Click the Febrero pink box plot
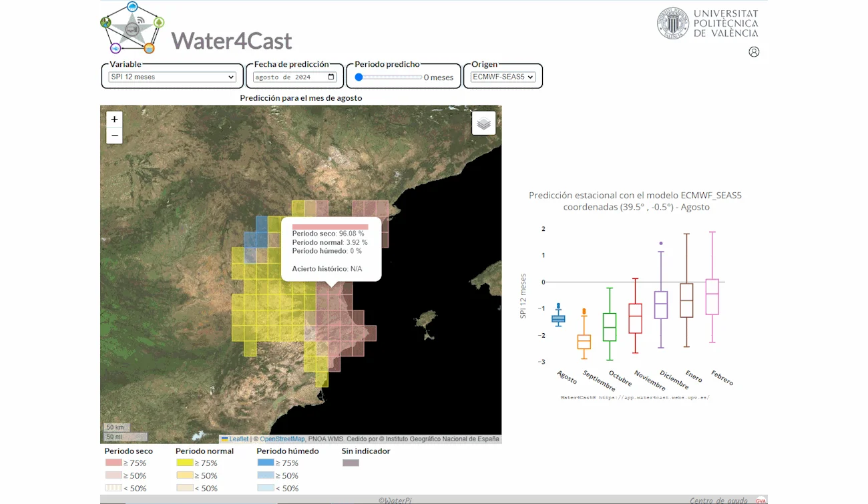Screen dimensions: 868x504 712,296
